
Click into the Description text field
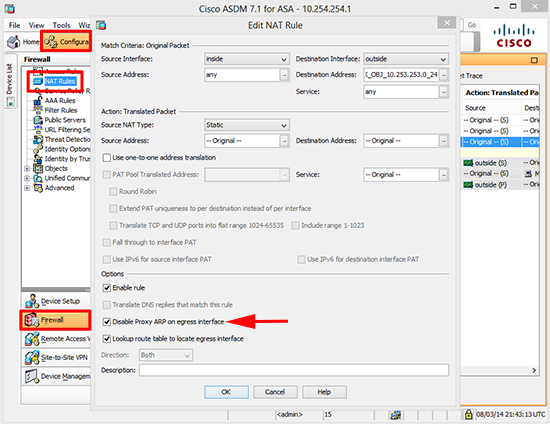click(294, 370)
